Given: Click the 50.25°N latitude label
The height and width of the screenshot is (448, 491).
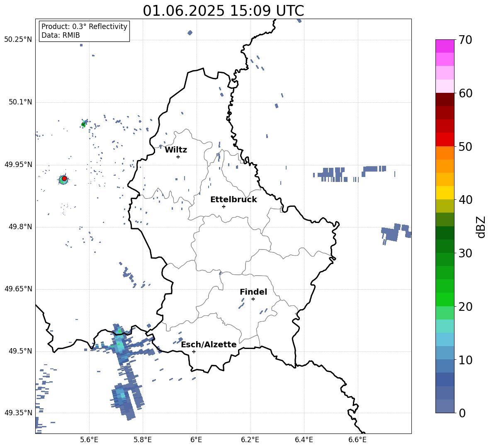Looking at the screenshot, I should click(18, 40).
